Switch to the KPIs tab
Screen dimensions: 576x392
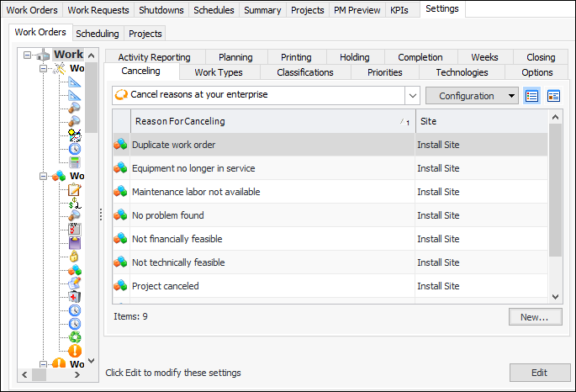[399, 10]
